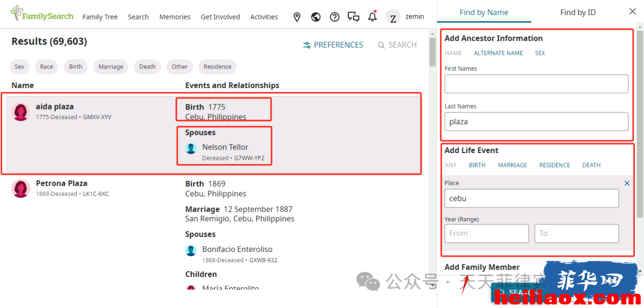Open aida plaza's portrait icon
Viewport: 644px width, 308px height.
20,111
